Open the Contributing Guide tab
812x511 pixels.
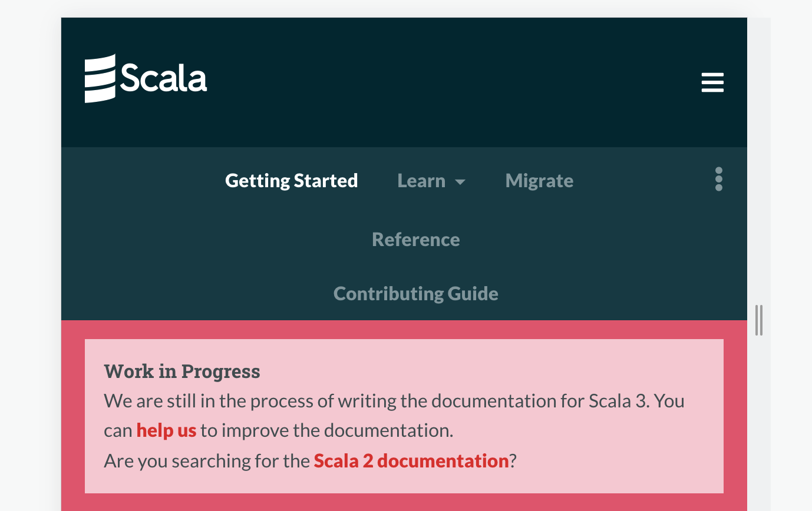[x=416, y=294]
